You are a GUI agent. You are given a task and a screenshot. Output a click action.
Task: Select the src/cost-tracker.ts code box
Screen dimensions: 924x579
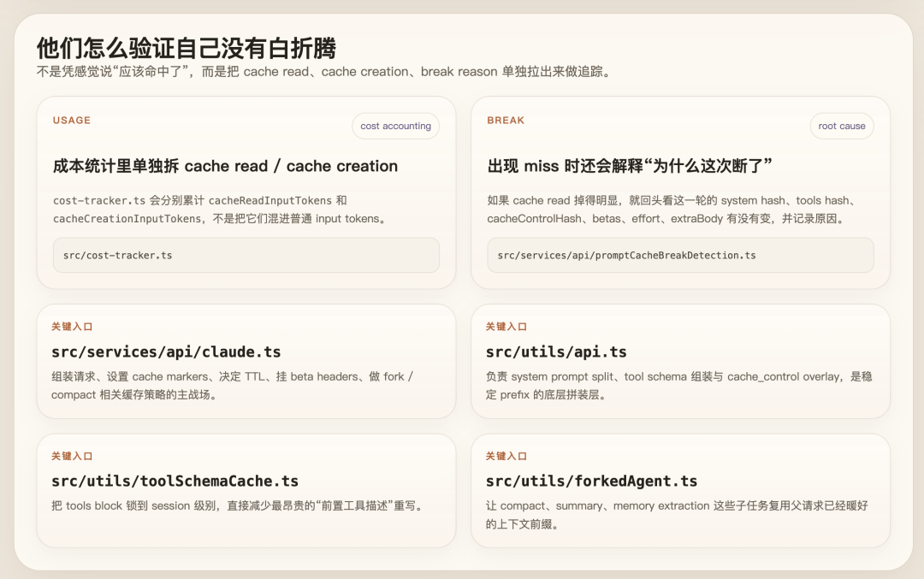pos(246,255)
